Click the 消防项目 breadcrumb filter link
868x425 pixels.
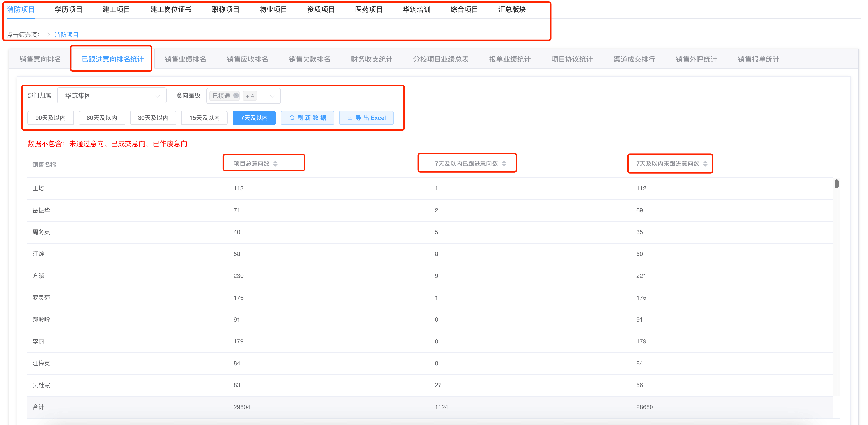click(66, 35)
